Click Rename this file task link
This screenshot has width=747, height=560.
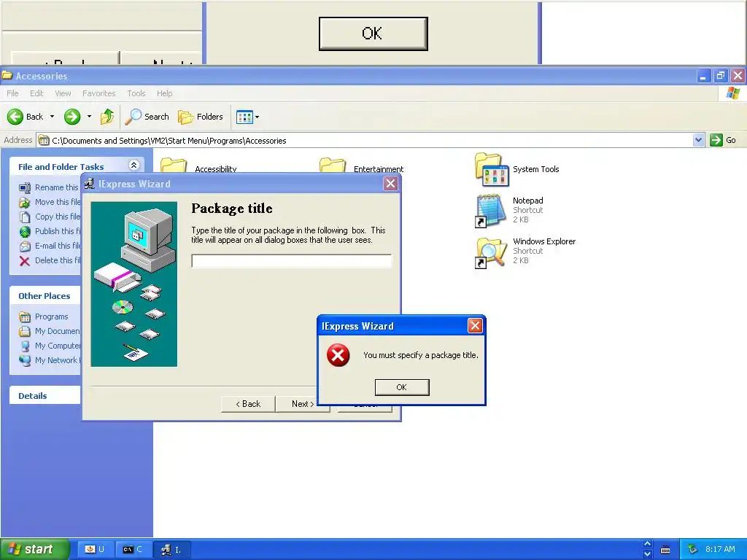click(x=56, y=187)
